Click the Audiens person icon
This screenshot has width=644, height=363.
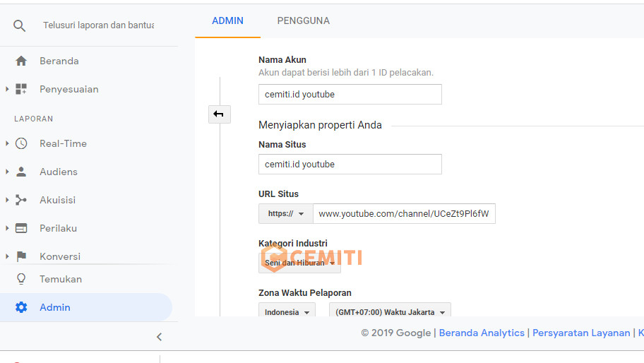coord(21,172)
